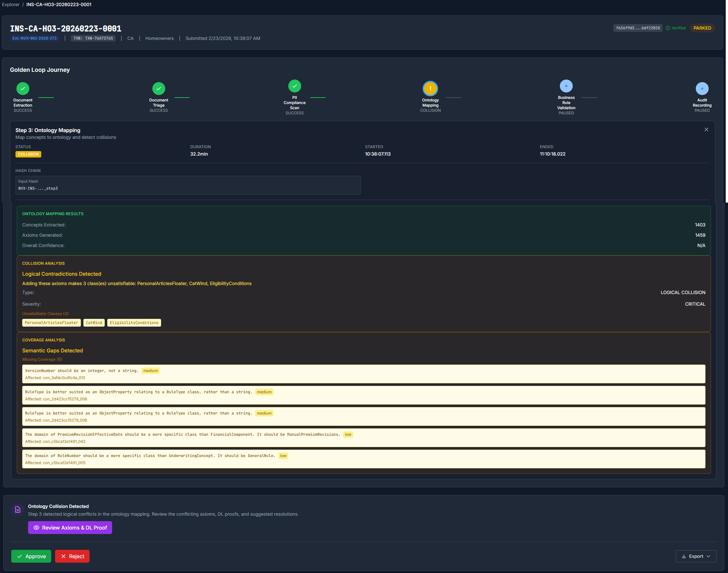
Task: Navigate back via the Explorer breadcrumb
Action: 10,5
